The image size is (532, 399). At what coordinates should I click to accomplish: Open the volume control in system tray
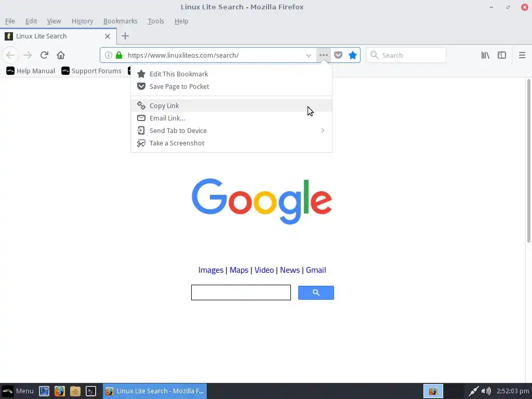pyautogui.click(x=486, y=391)
